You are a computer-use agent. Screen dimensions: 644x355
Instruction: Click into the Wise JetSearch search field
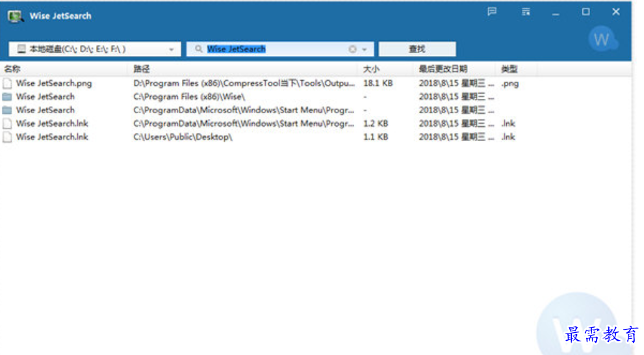tap(279, 49)
